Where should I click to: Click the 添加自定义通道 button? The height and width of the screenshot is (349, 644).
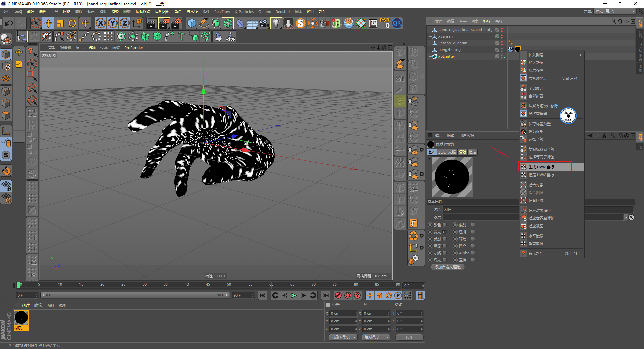point(447,267)
